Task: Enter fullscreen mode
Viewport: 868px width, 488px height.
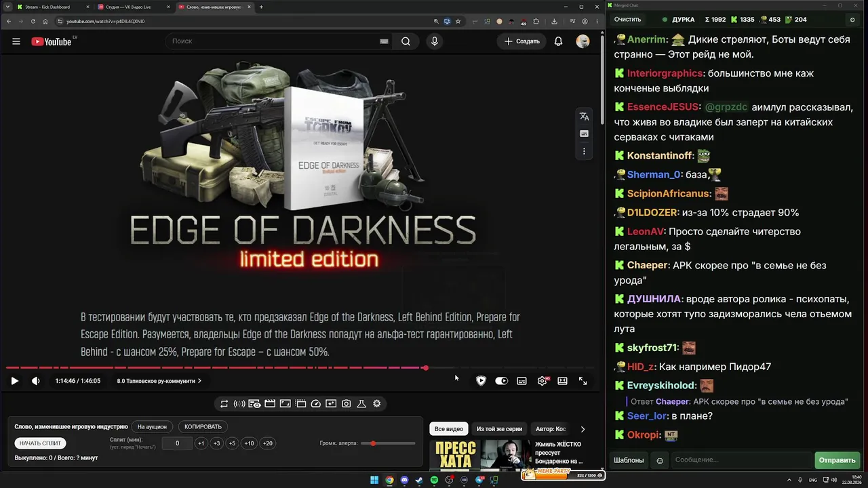Action: (583, 381)
